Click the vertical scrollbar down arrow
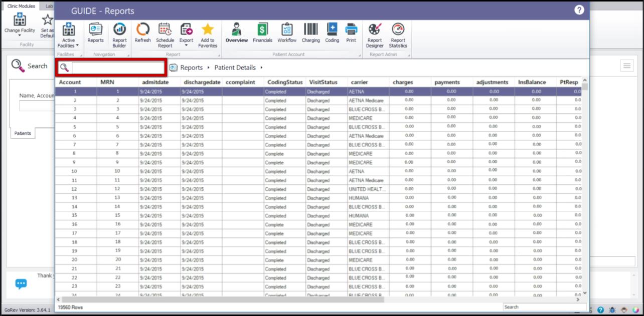This screenshot has height=316, width=644. (x=585, y=292)
